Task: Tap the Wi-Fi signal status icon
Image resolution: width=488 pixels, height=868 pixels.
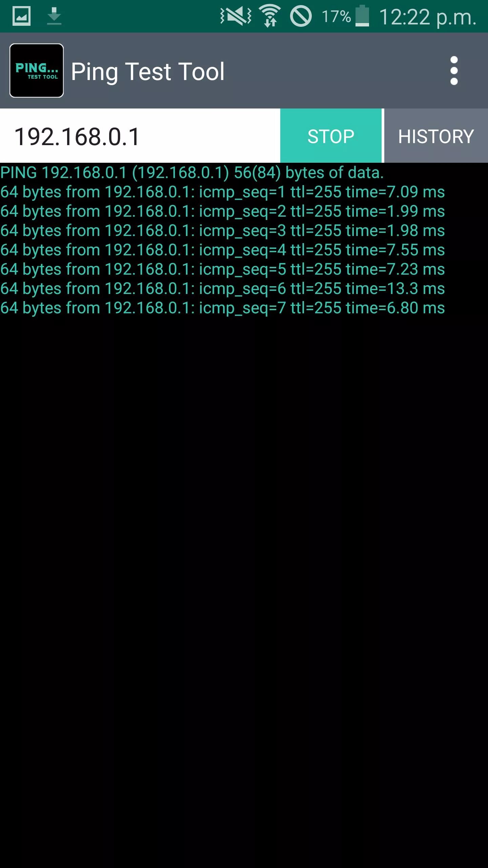Action: (270, 16)
